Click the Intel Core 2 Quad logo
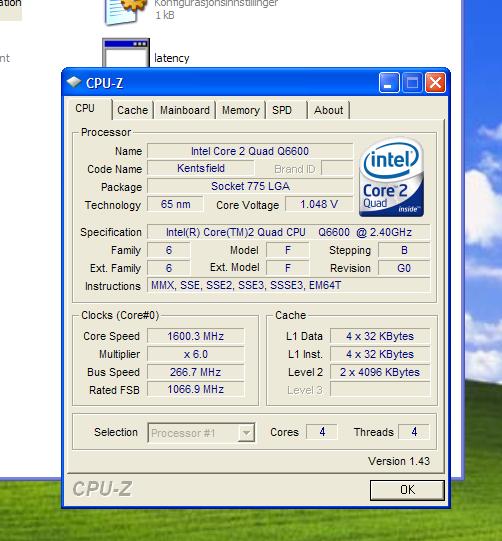This screenshot has height=541, width=502. pos(392,177)
